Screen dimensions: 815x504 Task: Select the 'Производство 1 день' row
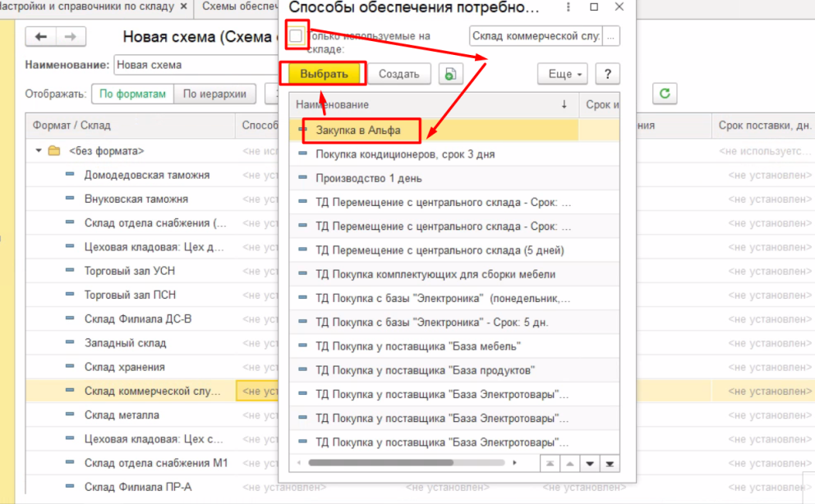tap(455, 178)
